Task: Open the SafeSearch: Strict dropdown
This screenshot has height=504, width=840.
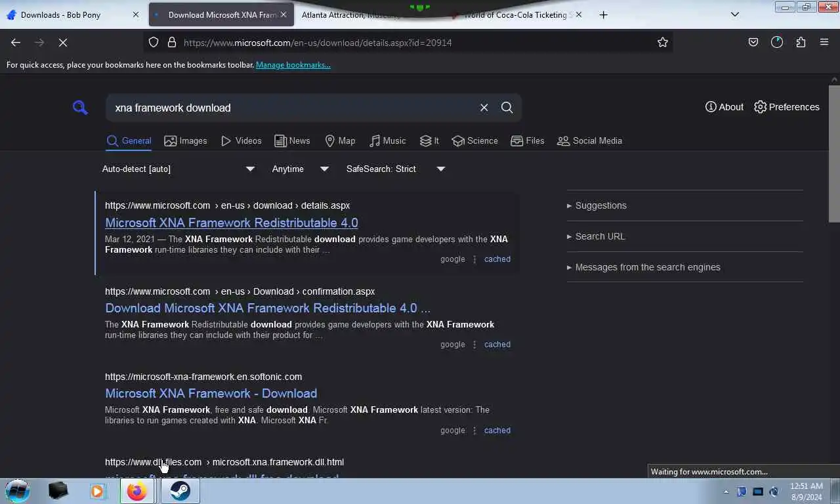Action: [x=396, y=169]
